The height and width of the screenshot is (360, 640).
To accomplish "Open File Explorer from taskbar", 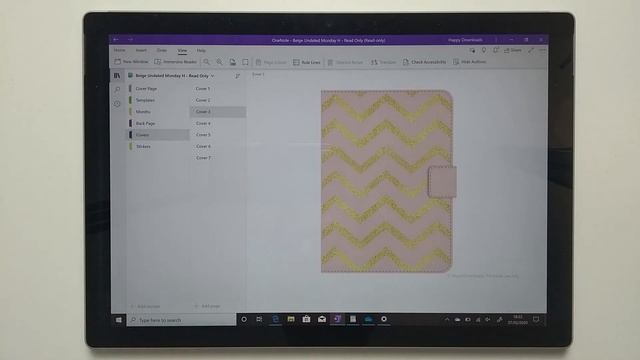I will pos(291,320).
